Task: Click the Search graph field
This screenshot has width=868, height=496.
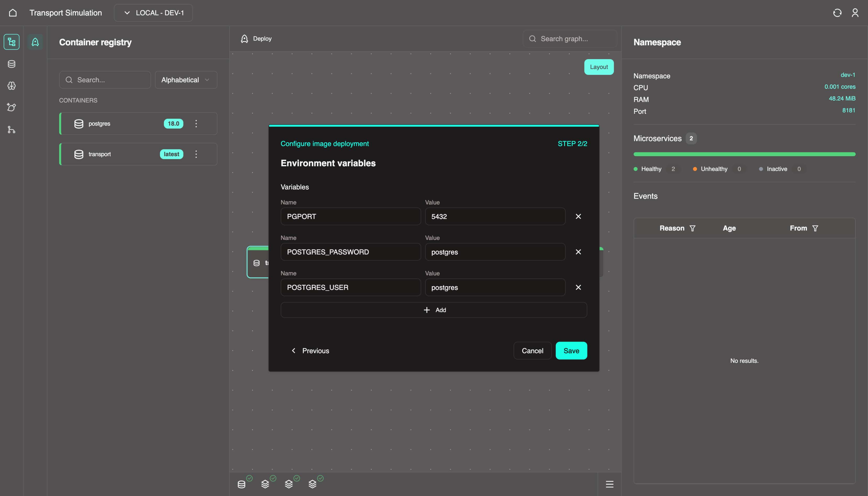Action: 570,39
